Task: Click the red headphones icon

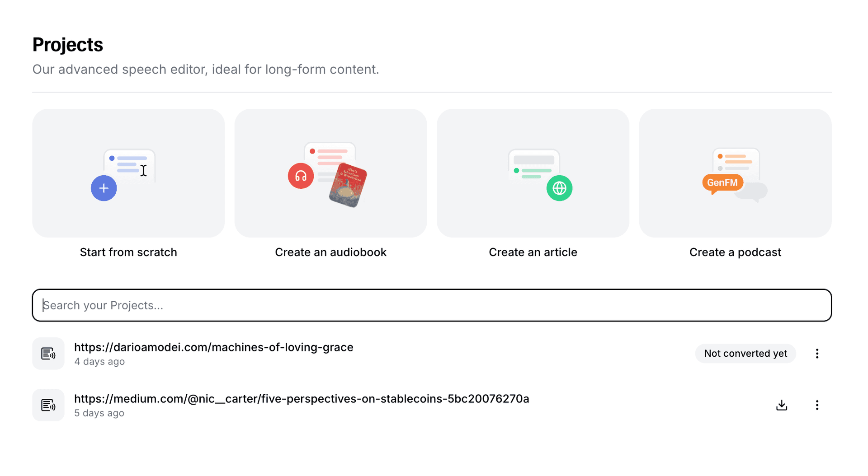Action: pyautogui.click(x=301, y=176)
